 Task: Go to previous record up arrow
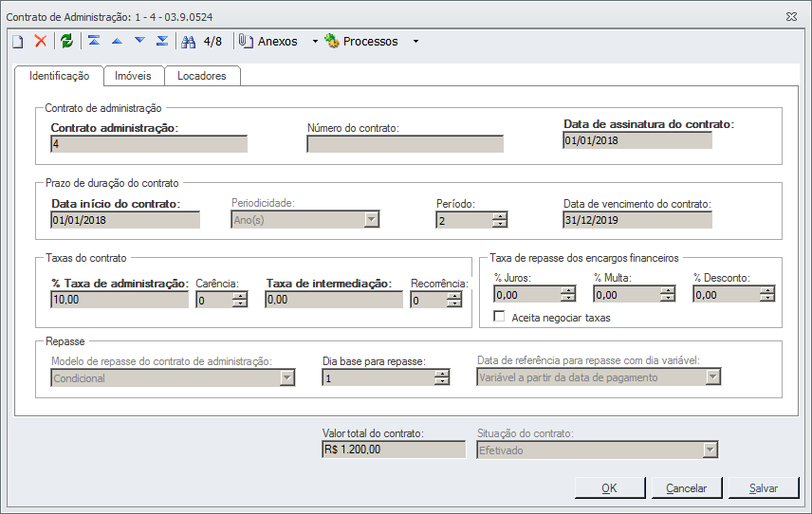(x=117, y=41)
